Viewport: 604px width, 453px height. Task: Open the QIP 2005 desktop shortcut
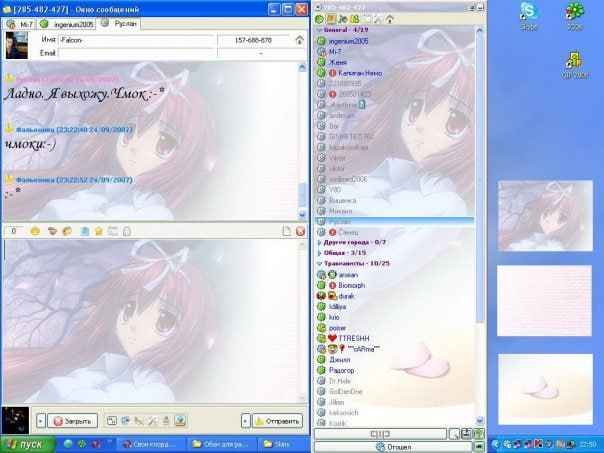coord(574,61)
